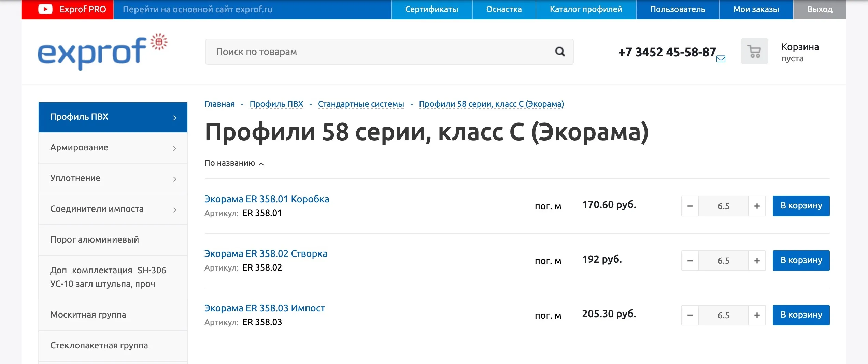Select Москитная группа in sidebar
868x364 pixels.
tap(88, 315)
